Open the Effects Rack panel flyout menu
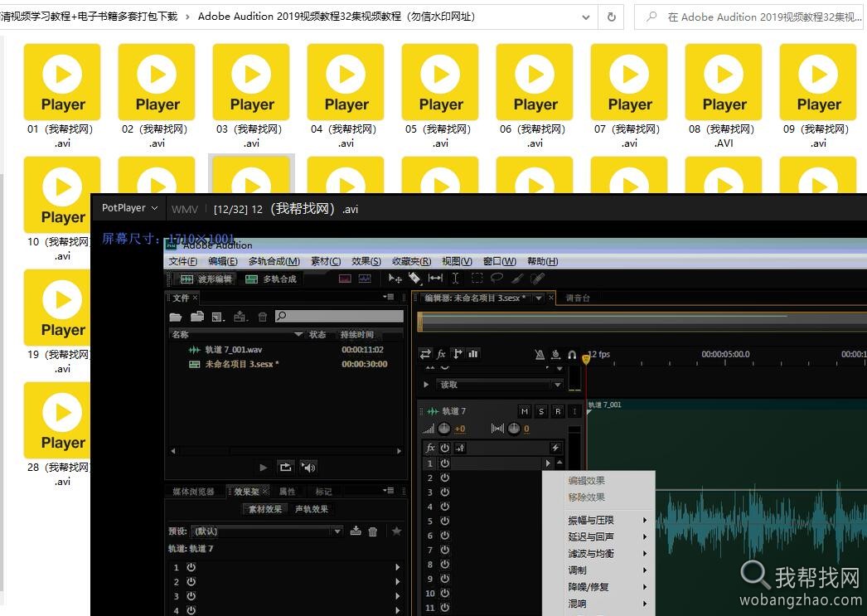This screenshot has width=867, height=616. 388,491
